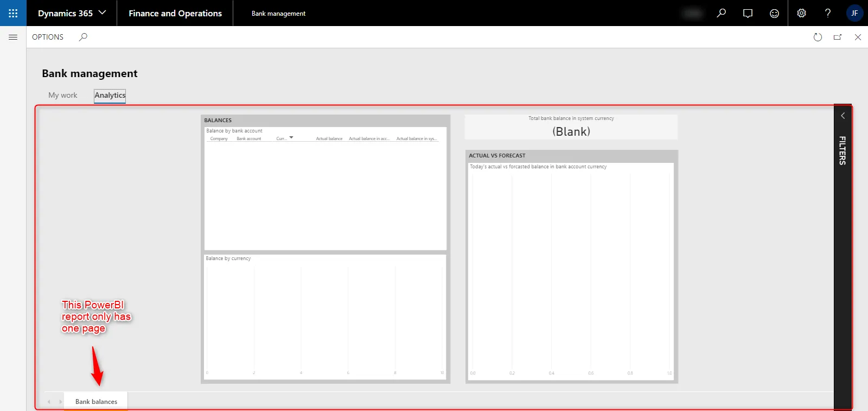868x411 pixels.
Task: Click Today's actual vs forcasted balance title
Action: click(x=538, y=167)
